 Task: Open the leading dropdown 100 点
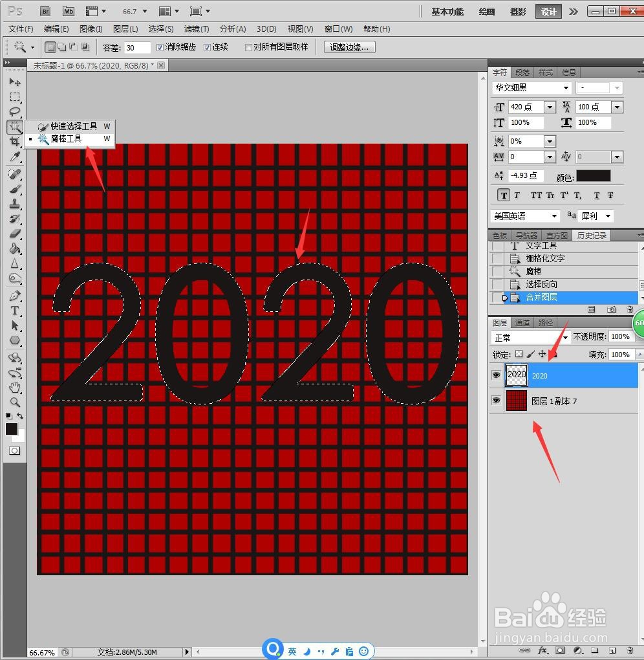617,107
